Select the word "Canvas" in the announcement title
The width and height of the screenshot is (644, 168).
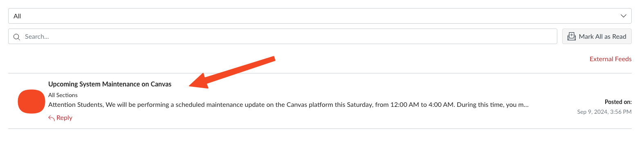click(161, 84)
